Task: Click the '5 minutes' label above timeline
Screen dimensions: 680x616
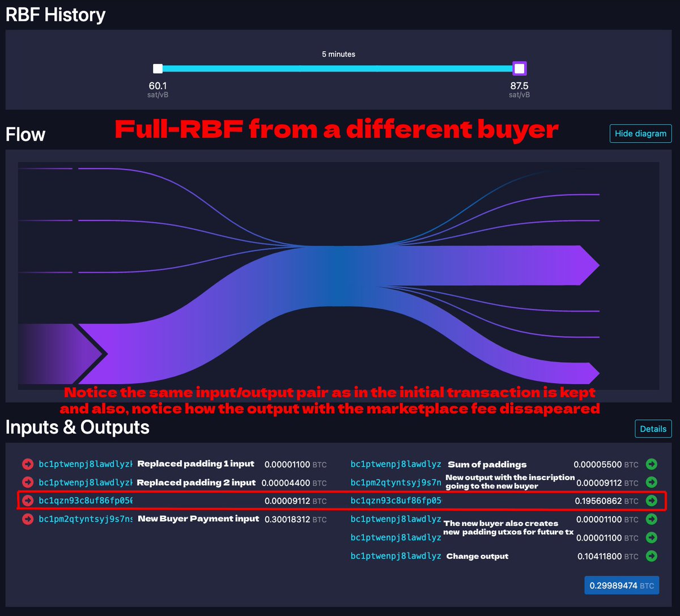Action: coord(338,54)
